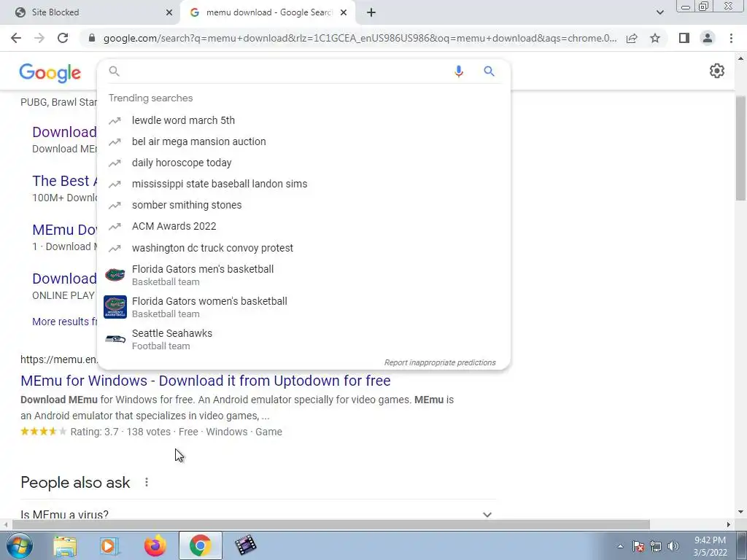Image resolution: width=747 pixels, height=560 pixels.
Task: Open new tab with plus button
Action: pyautogui.click(x=371, y=12)
